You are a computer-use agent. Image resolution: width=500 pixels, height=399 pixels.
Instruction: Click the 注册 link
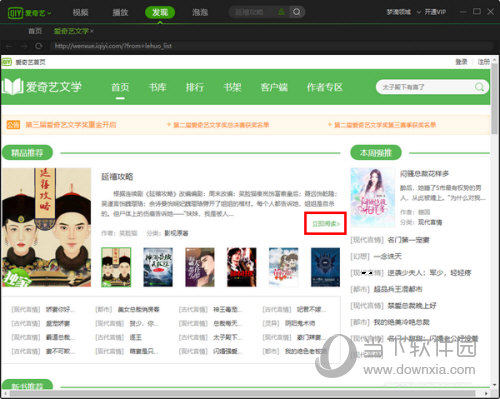coord(484,62)
